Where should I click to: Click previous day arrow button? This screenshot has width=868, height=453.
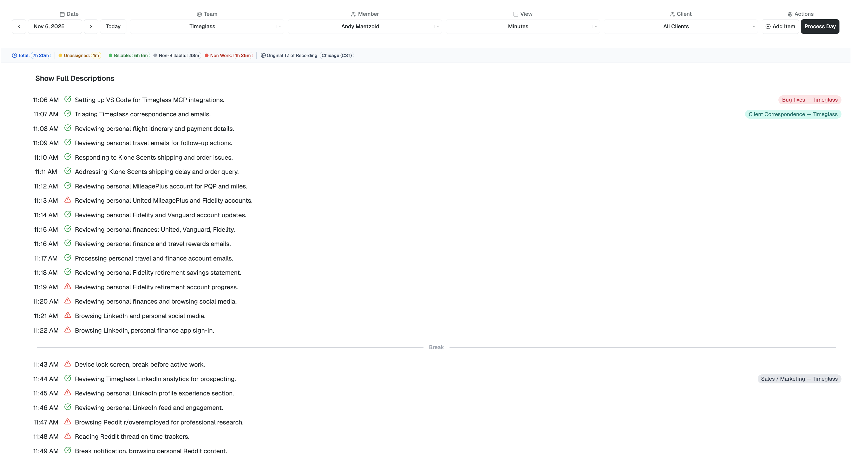point(19,26)
